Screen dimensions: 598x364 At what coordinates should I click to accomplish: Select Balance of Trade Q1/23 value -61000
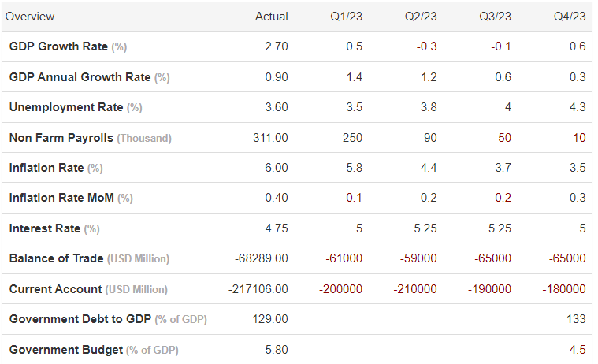344,258
